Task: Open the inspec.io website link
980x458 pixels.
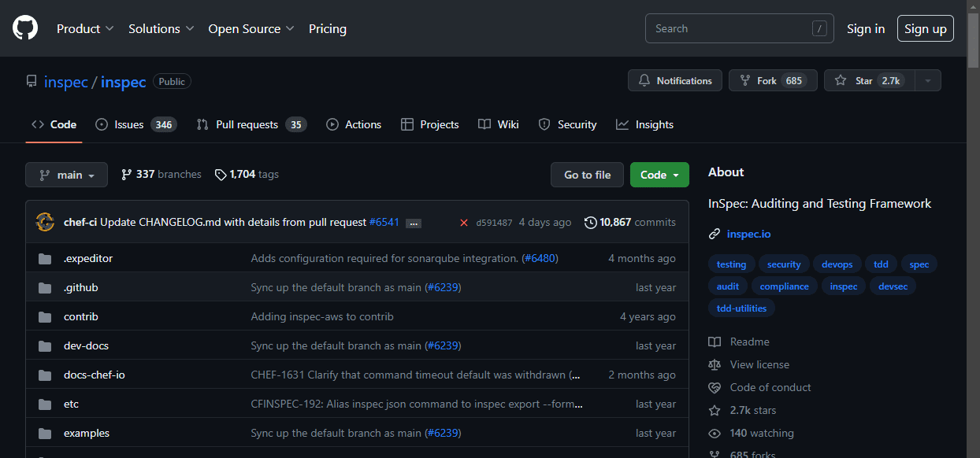Action: click(x=748, y=234)
